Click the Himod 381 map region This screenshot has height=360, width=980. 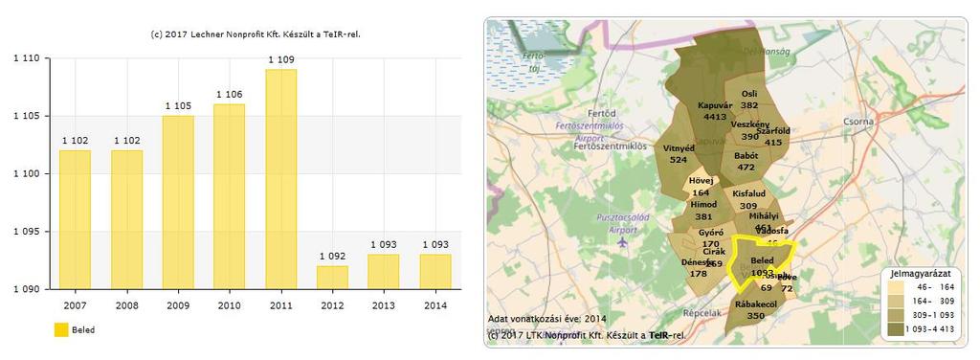click(x=703, y=210)
